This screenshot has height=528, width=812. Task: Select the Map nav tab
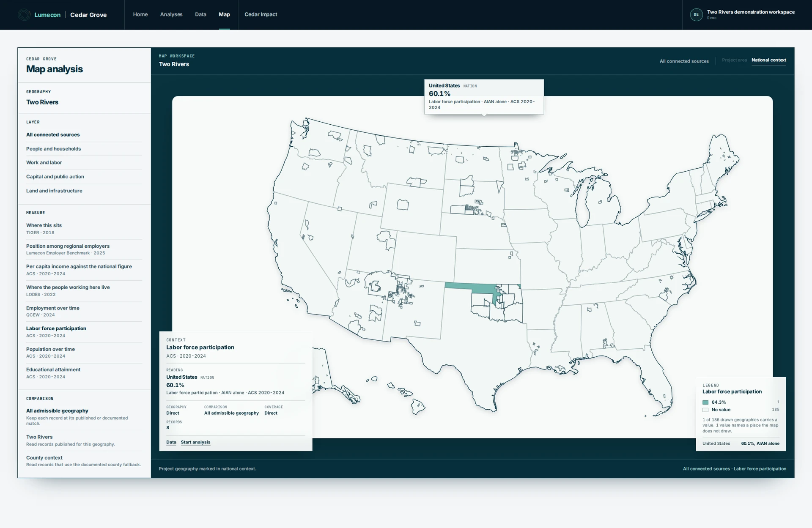point(224,14)
